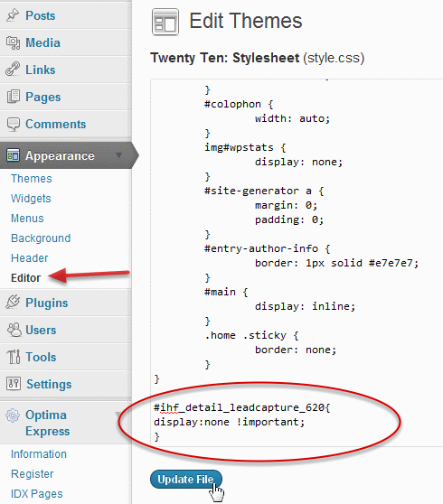
Task: Open the Themes submenu item
Action: pyautogui.click(x=32, y=179)
